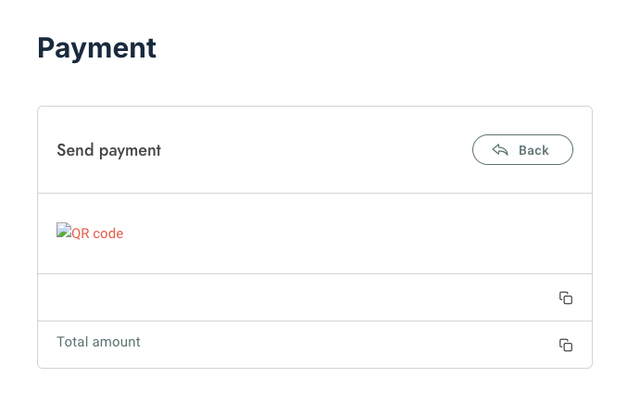This screenshot has width=640, height=404.
Task: Copy the total amount using the copy icon
Action: (x=565, y=345)
